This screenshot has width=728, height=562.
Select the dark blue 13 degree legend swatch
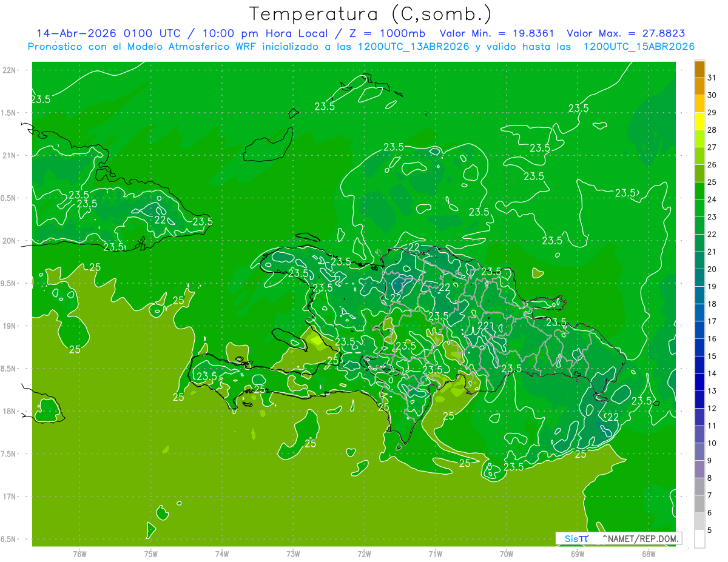699,383
